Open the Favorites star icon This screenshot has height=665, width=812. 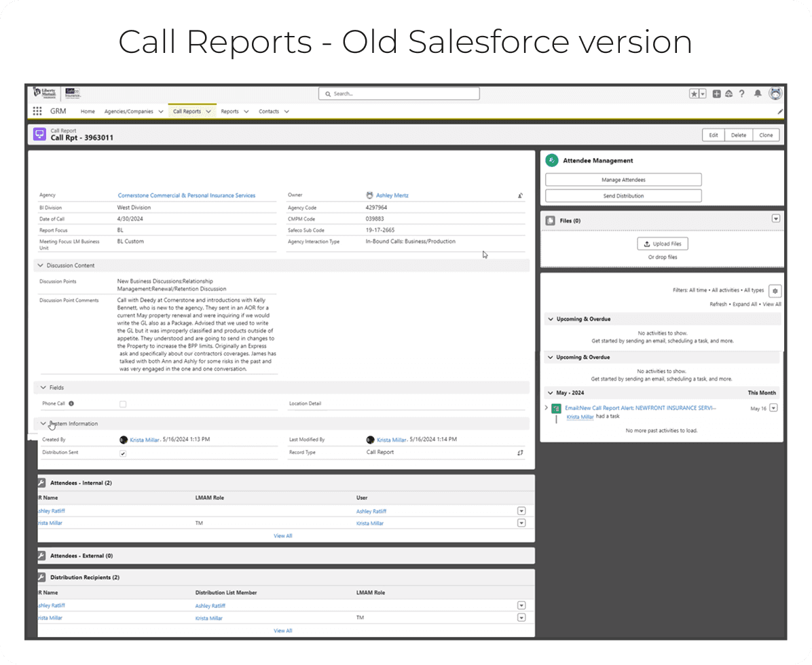tap(694, 94)
